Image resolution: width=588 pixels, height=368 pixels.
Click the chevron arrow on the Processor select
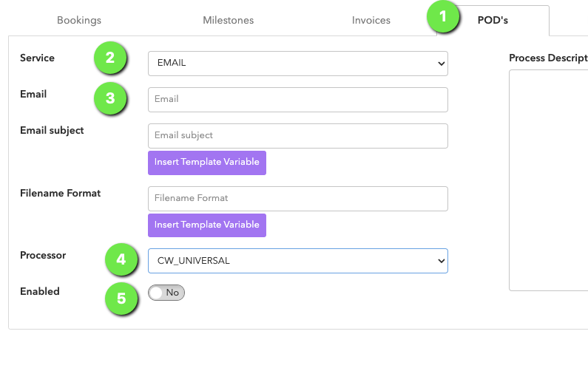pos(442,261)
